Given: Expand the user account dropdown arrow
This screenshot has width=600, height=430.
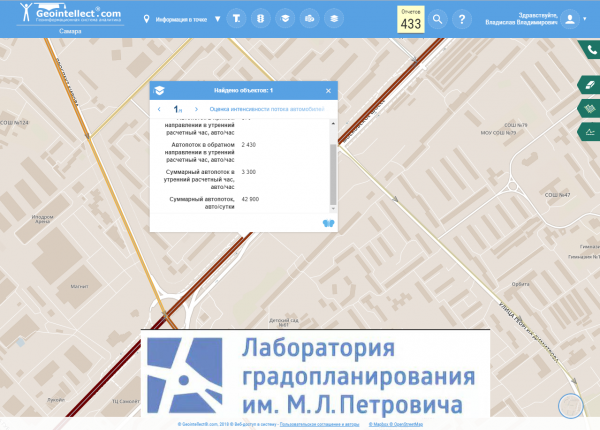Looking at the screenshot, I should point(585,19).
